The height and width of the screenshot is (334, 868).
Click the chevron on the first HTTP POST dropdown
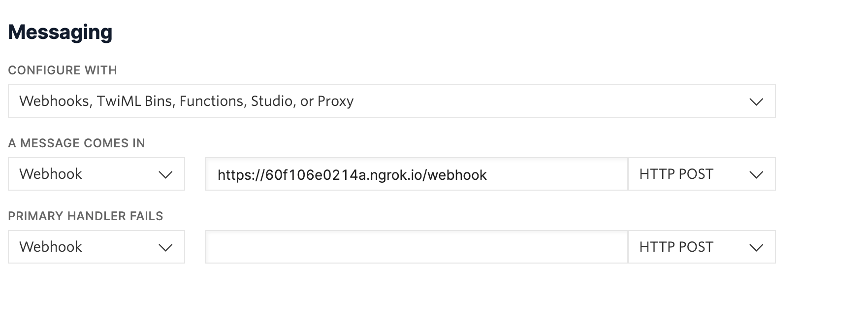(757, 174)
